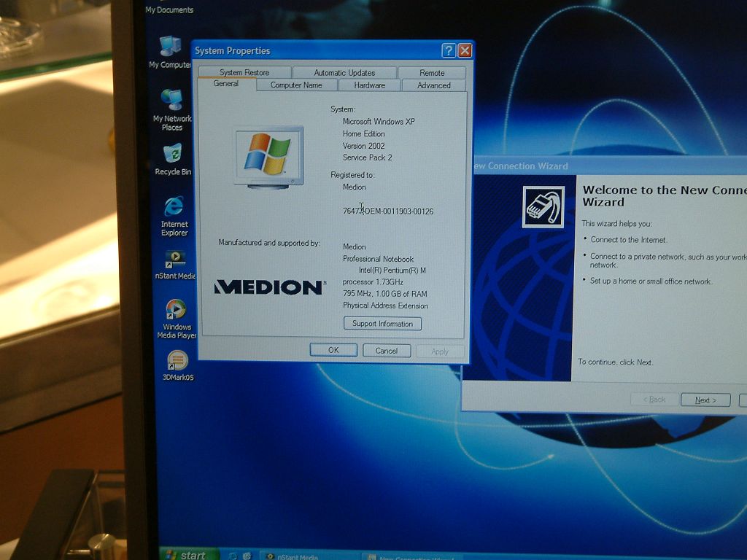747x560 pixels.
Task: Open My Network Places icon
Action: pos(171,110)
